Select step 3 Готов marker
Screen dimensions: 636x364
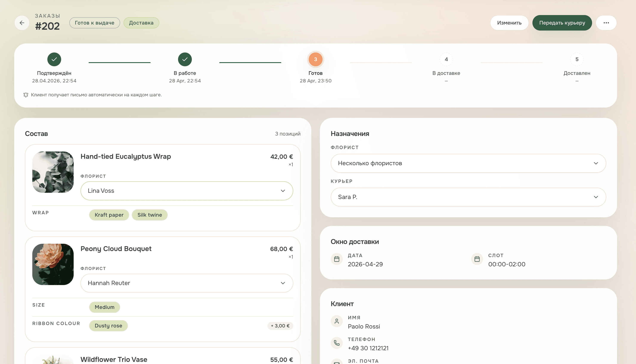pyautogui.click(x=315, y=59)
